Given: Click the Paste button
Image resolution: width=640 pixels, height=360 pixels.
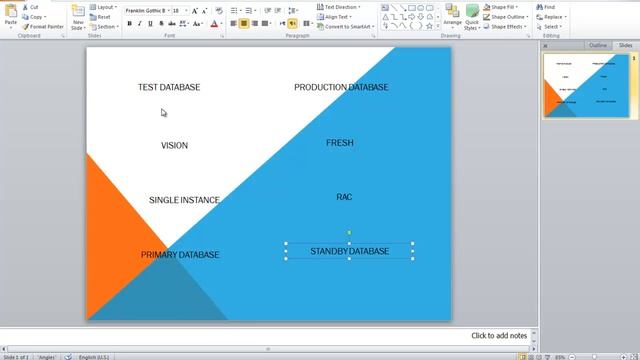Looking at the screenshot, I should click(x=11, y=16).
